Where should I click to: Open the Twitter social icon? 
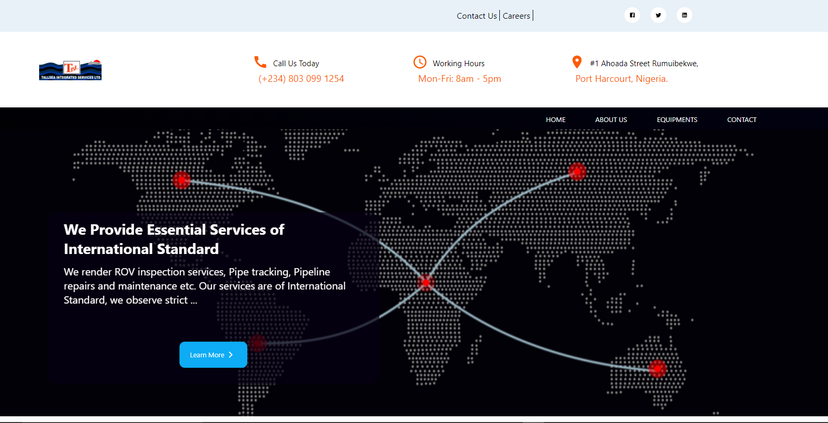[x=658, y=15]
